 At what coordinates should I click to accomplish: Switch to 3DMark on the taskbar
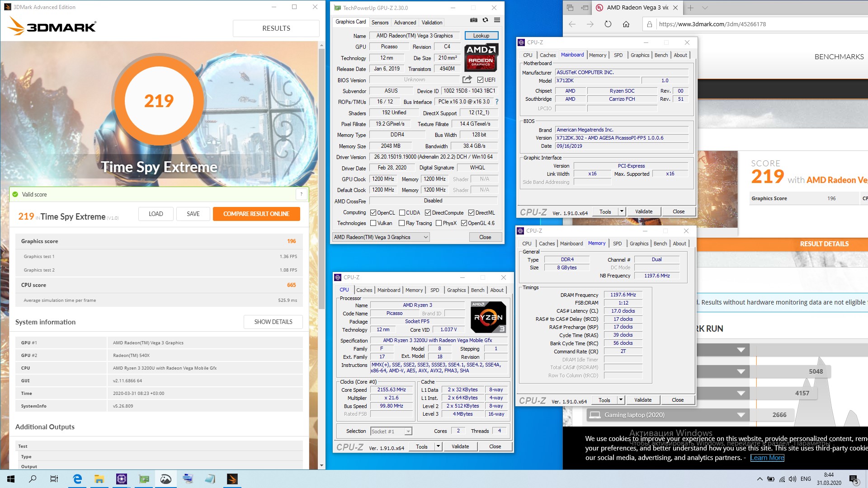(x=232, y=479)
